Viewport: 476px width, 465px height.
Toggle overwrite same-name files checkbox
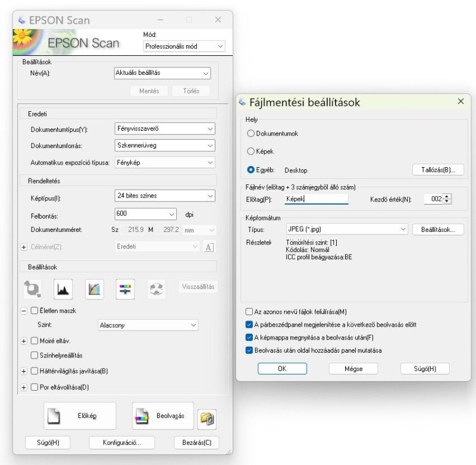[249, 312]
